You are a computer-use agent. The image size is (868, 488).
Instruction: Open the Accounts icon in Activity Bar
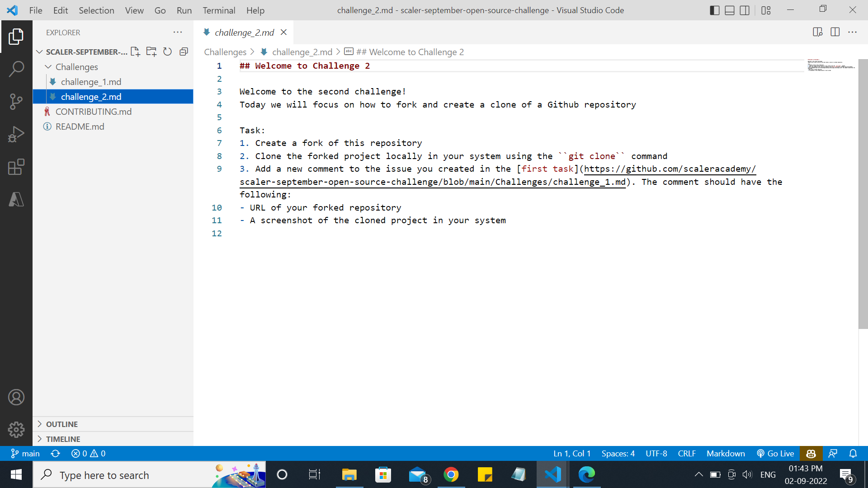(x=17, y=397)
